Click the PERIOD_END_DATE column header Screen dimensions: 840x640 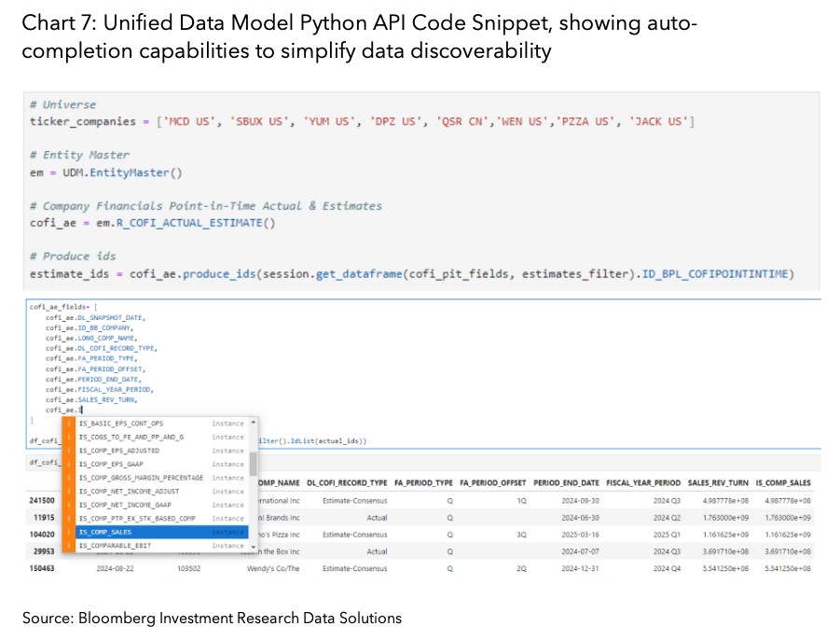tap(566, 483)
